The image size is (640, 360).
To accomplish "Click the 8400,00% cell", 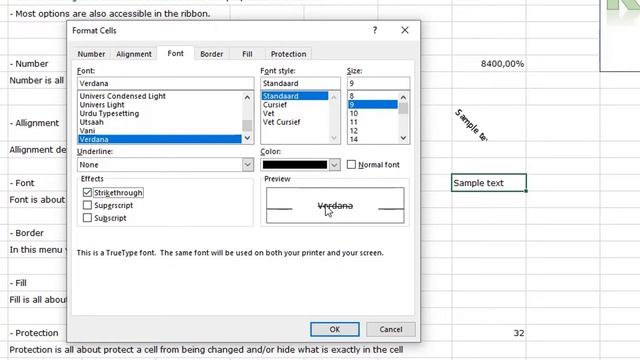I will click(x=489, y=64).
